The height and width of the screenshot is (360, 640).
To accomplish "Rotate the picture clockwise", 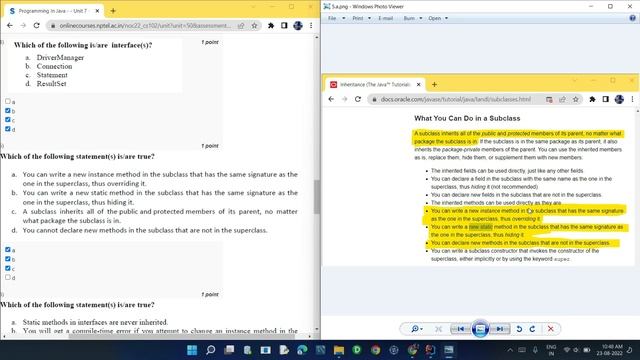I will point(532,329).
